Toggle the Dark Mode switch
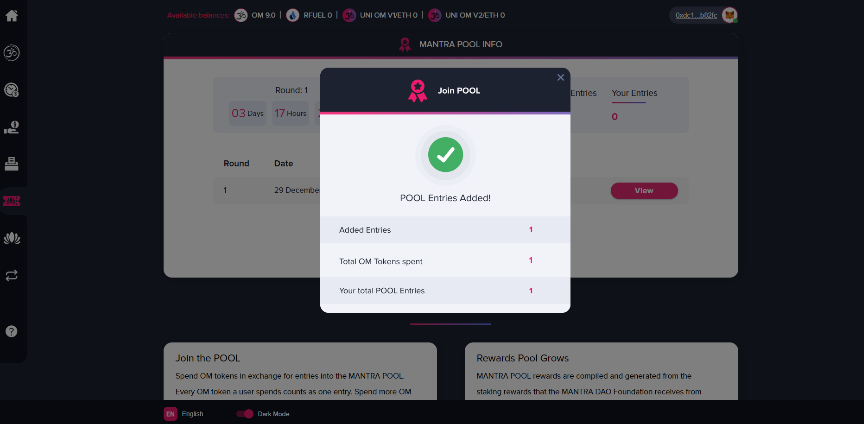868x424 pixels. 245,414
